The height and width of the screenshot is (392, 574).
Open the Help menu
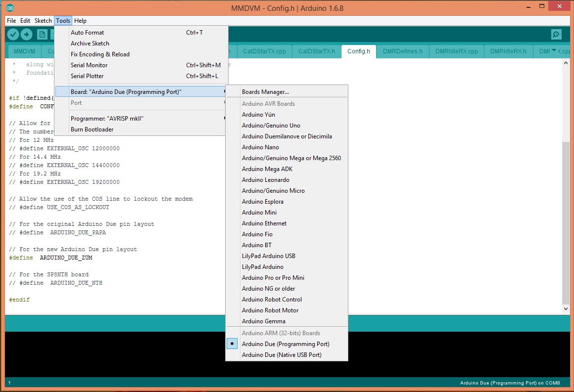tap(80, 20)
